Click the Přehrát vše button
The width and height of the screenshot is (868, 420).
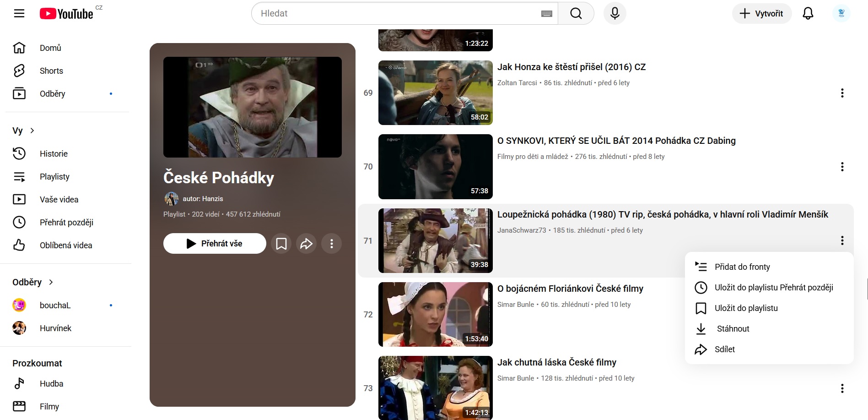215,244
